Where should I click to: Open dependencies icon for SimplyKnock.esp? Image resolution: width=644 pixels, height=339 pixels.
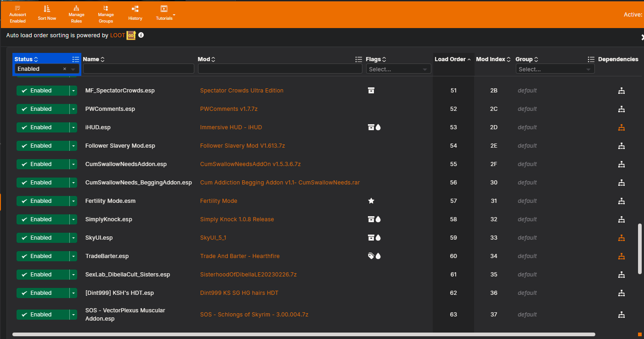click(621, 219)
